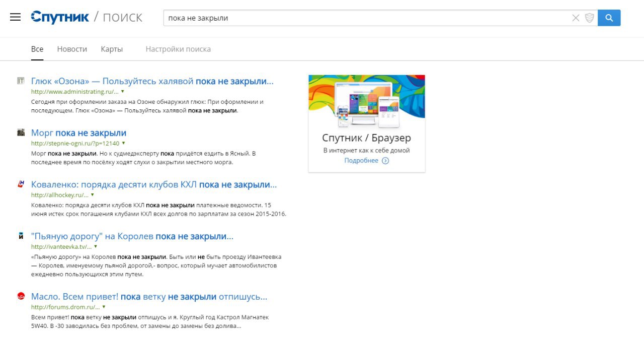
Task: Open the Масло. Всем привет! result
Action: pyautogui.click(x=149, y=297)
